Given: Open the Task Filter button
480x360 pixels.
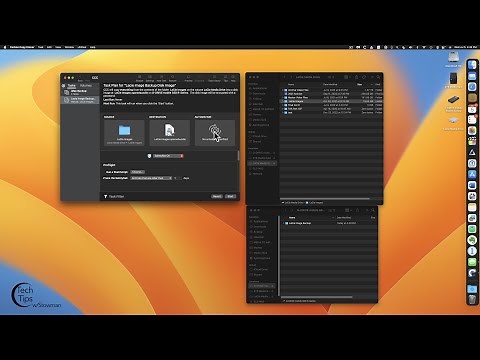Looking at the screenshot, I should tap(114, 196).
